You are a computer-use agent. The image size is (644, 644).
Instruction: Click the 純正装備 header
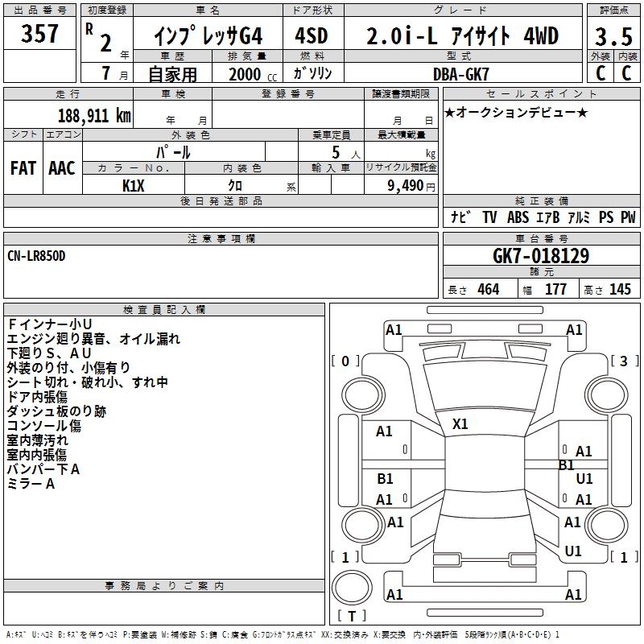[x=541, y=200]
